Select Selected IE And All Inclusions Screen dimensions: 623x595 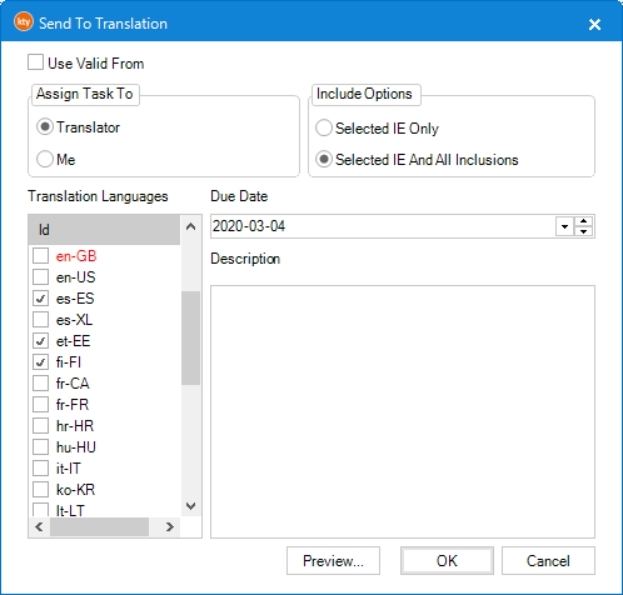(324, 159)
